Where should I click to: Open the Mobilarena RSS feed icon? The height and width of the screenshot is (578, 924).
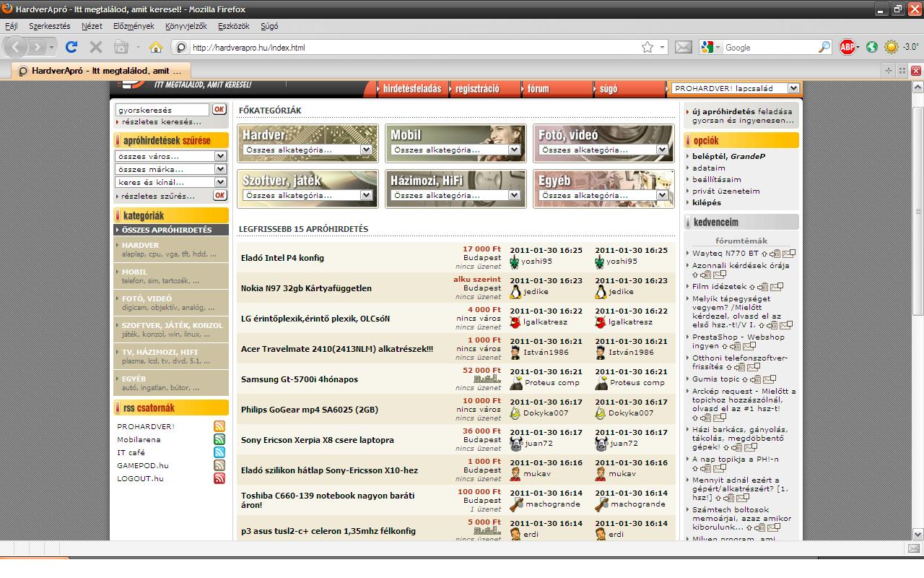point(219,439)
